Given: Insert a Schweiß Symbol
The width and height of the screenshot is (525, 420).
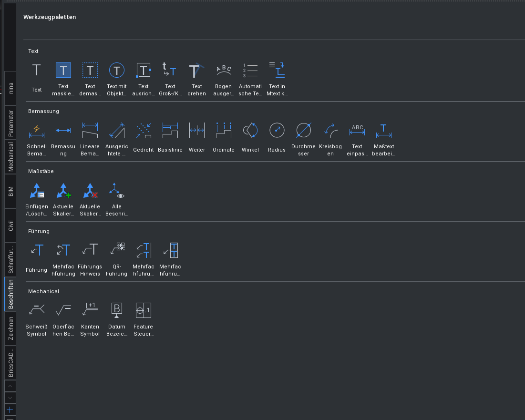Looking at the screenshot, I should click(37, 319).
